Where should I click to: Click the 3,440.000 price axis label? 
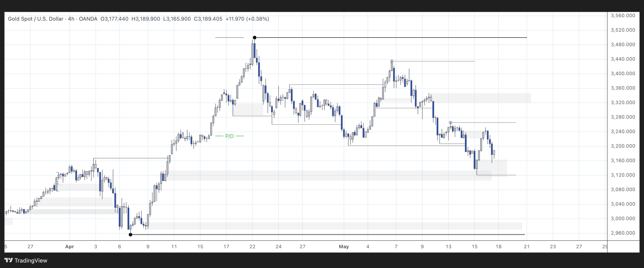(623, 59)
